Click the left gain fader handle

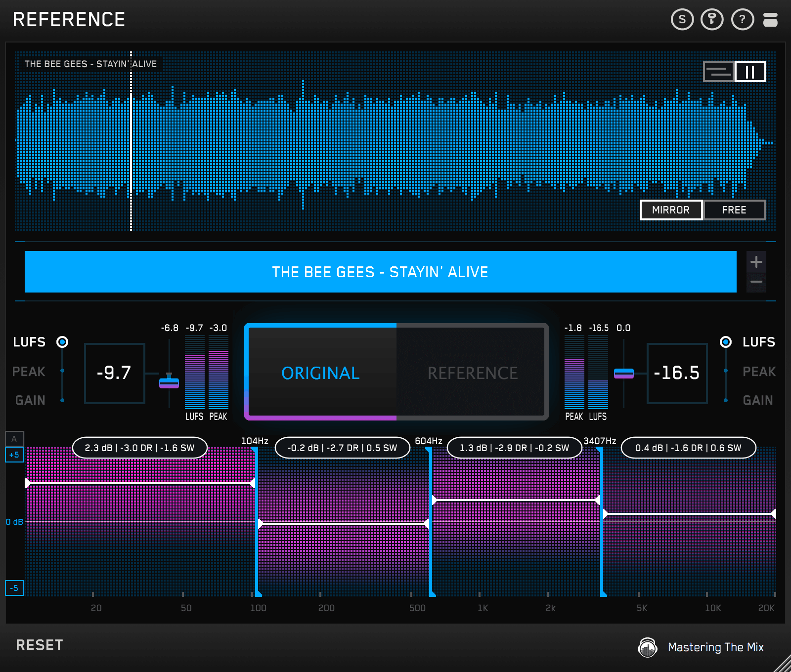[169, 382]
